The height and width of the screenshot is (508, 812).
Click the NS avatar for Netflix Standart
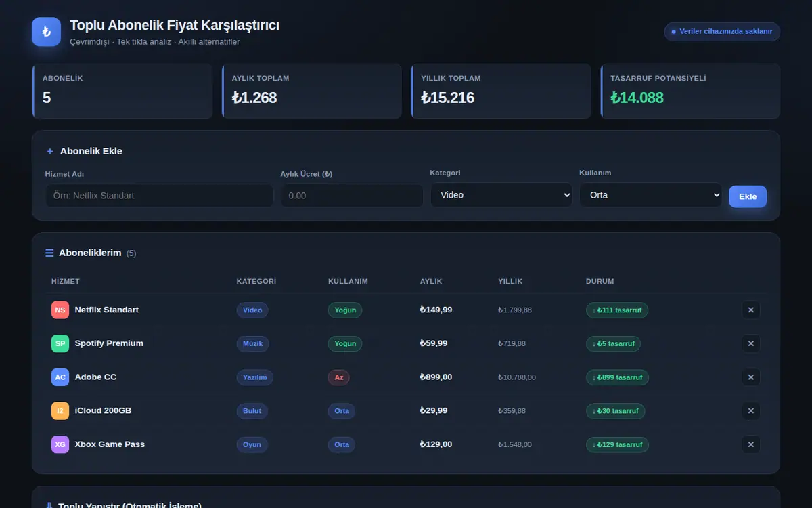60,310
